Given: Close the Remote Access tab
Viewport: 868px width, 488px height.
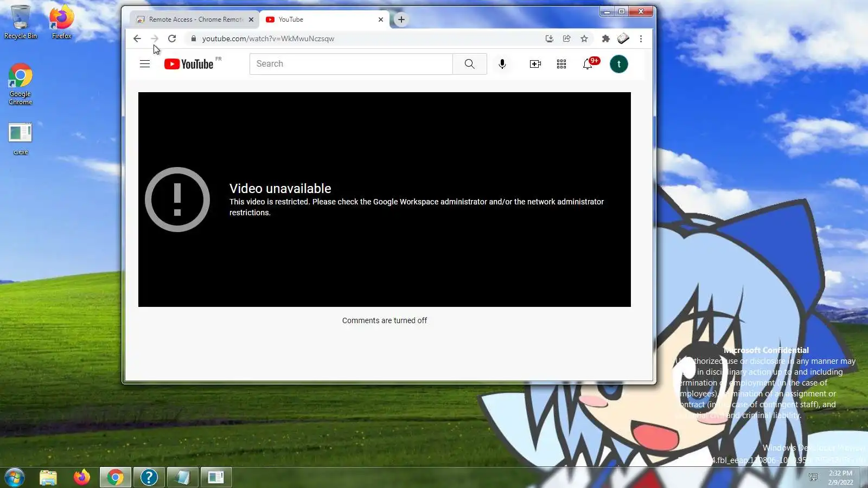Looking at the screenshot, I should coord(251,20).
